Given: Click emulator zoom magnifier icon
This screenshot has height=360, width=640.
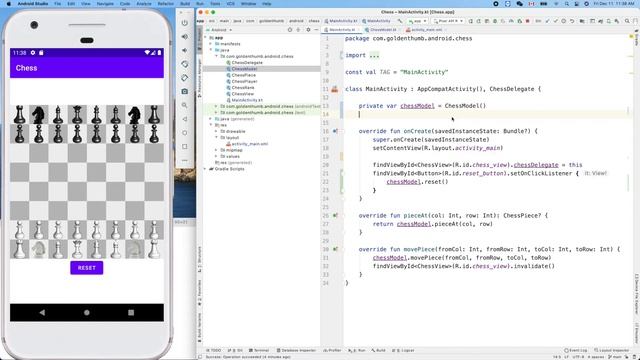Looking at the screenshot, I should click(184, 105).
